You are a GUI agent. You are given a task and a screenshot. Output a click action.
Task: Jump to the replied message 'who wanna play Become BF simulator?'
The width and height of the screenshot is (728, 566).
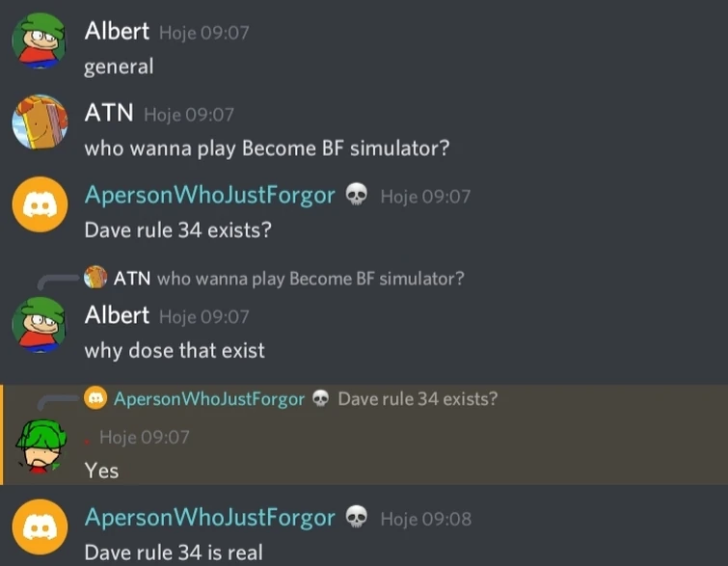tap(310, 279)
